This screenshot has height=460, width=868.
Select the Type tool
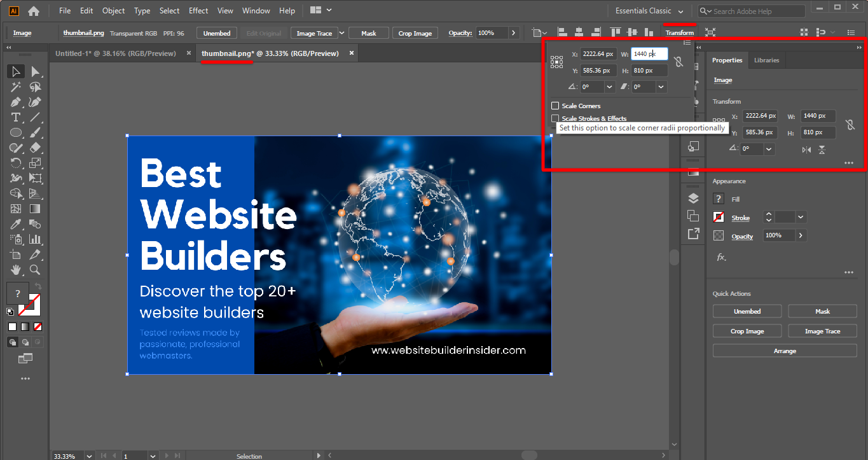(x=15, y=117)
